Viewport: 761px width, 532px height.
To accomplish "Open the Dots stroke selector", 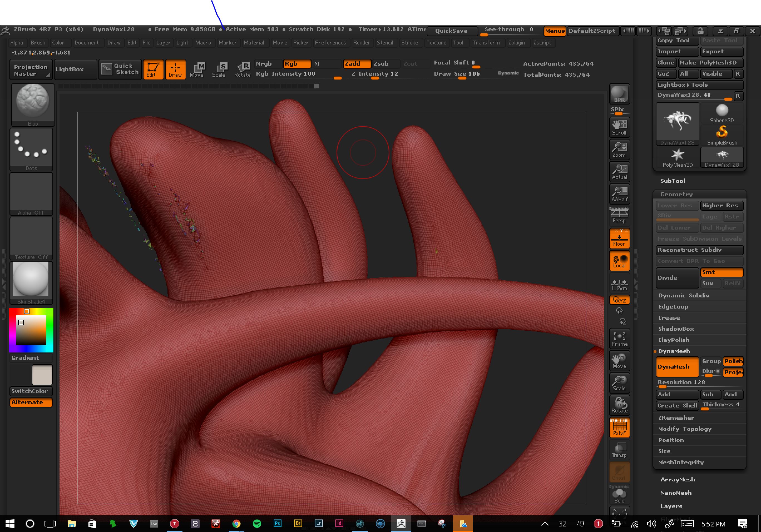I will (x=31, y=149).
